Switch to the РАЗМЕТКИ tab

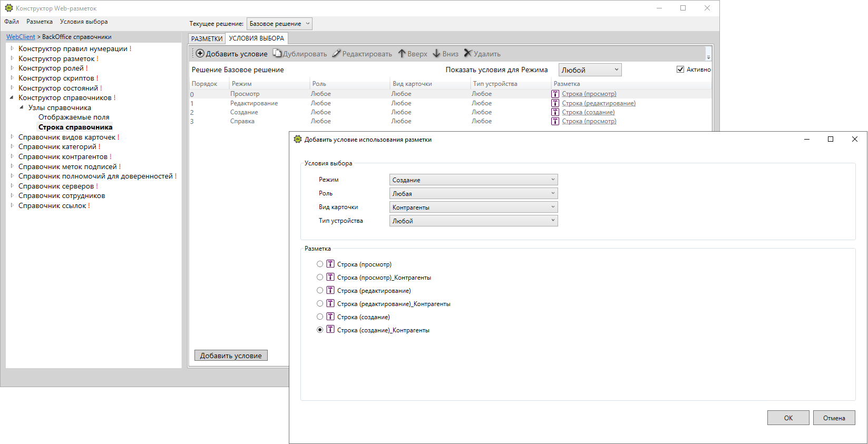[207, 39]
